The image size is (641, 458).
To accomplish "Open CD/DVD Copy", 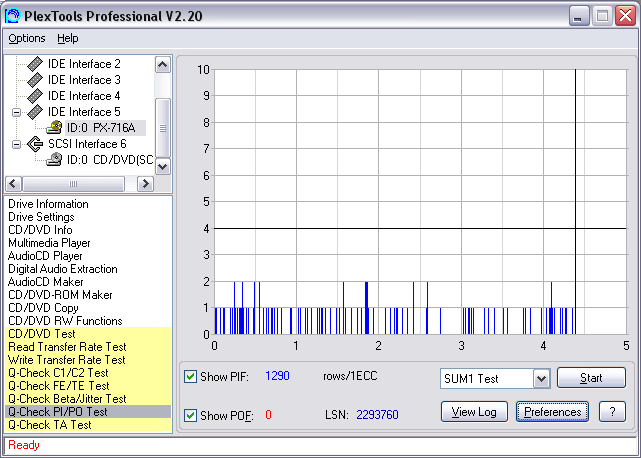I will (43, 308).
